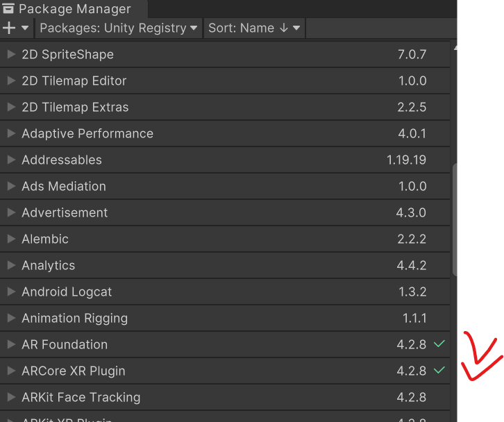Expand the Analytics package arrow

click(11, 265)
